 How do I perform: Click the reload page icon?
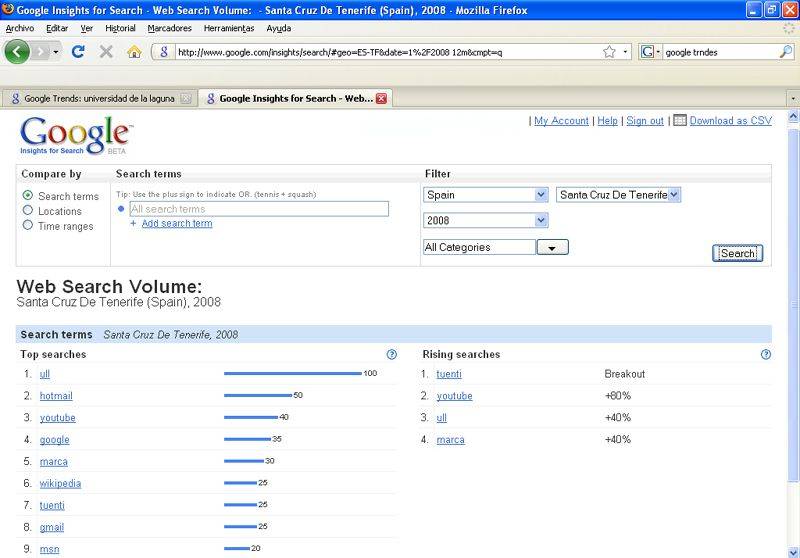pyautogui.click(x=78, y=51)
